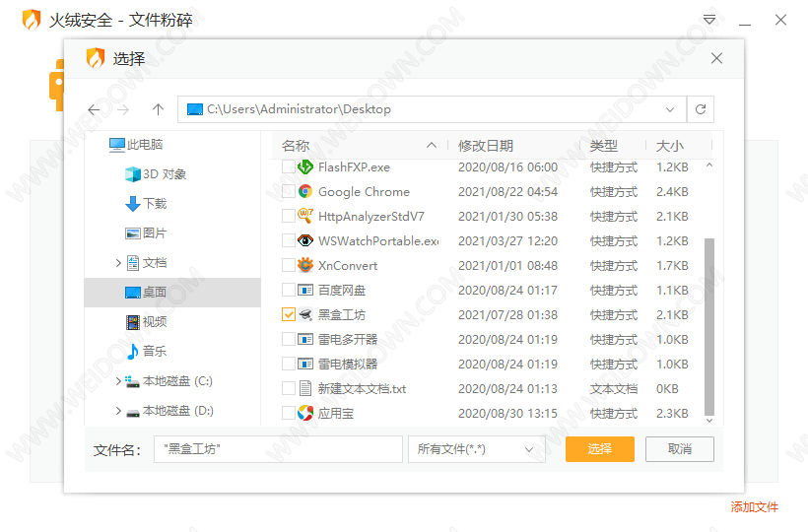Uncheck the 黑盒工坊 checkbox
Screen dimensions: 808x532
[288, 315]
